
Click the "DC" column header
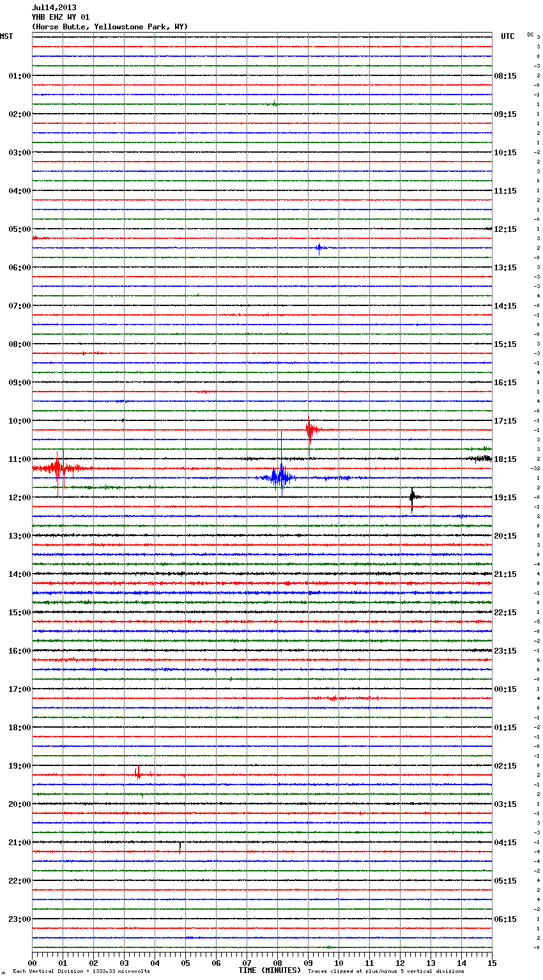530,34
